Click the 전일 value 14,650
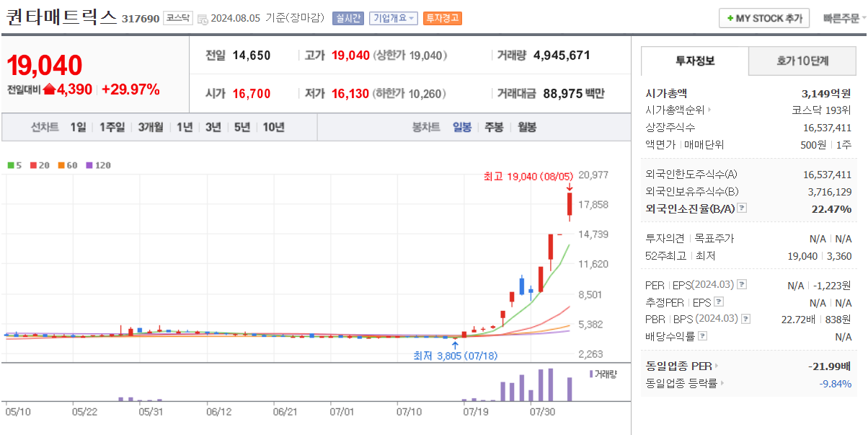The width and height of the screenshot is (868, 435). pos(252,55)
